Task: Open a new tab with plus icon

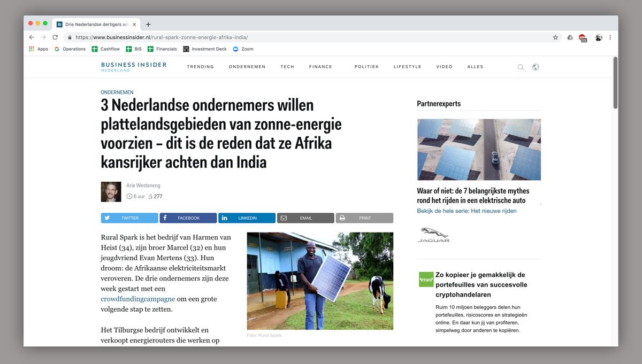Action: 148,24
